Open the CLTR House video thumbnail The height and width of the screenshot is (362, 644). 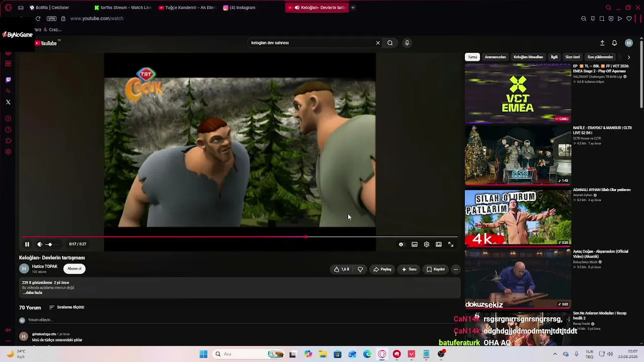point(518,155)
